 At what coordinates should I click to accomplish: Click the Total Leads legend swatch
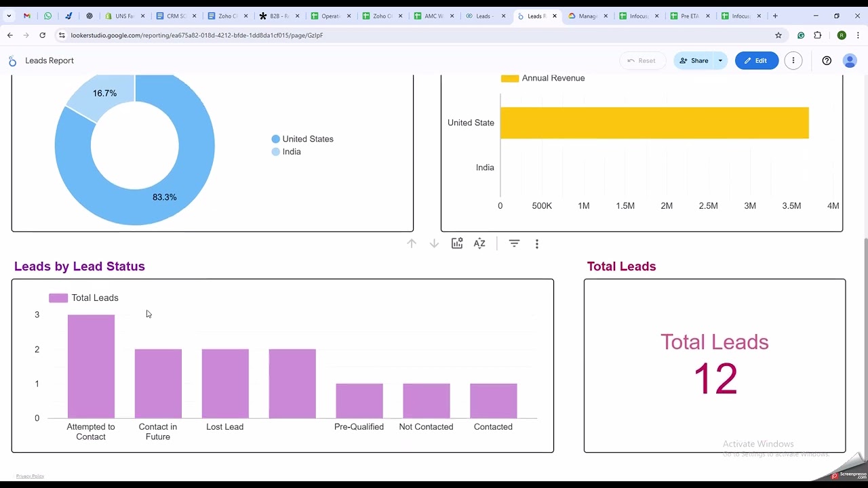[x=58, y=298]
